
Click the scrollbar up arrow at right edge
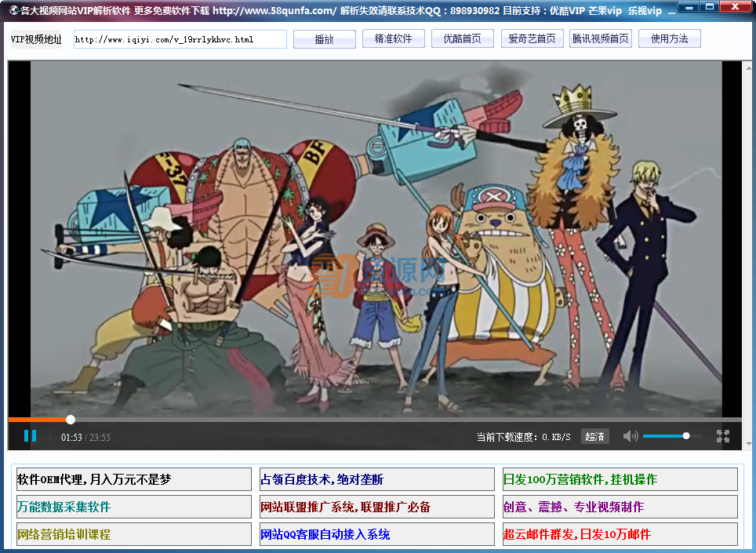[x=749, y=67]
